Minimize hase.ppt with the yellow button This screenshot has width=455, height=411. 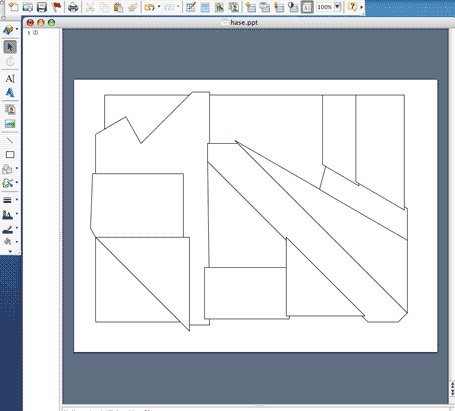point(41,22)
